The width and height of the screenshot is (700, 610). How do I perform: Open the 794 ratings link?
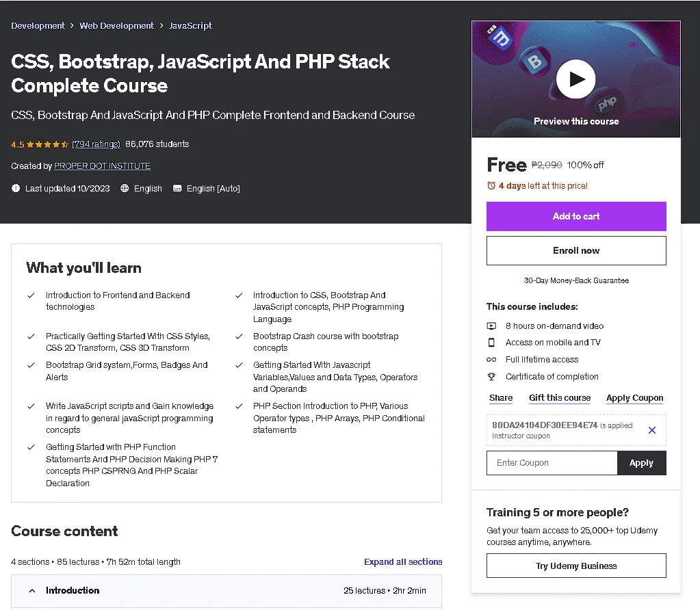point(96,144)
